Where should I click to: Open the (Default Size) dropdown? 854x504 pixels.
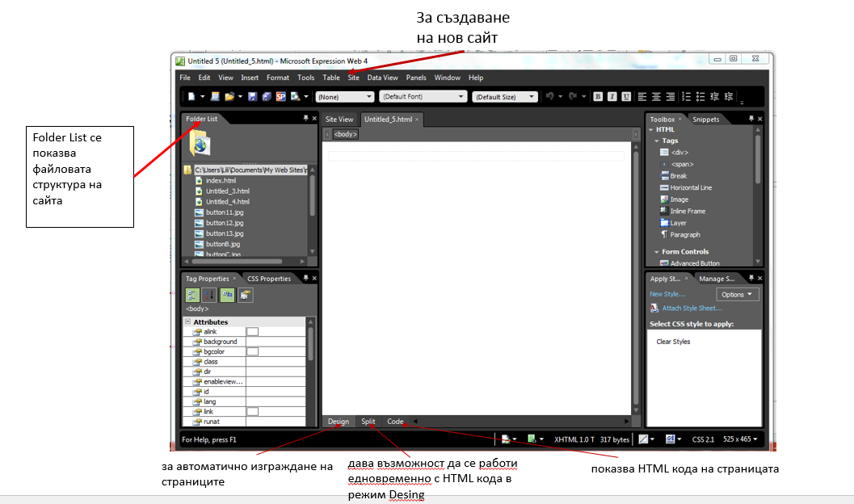505,97
